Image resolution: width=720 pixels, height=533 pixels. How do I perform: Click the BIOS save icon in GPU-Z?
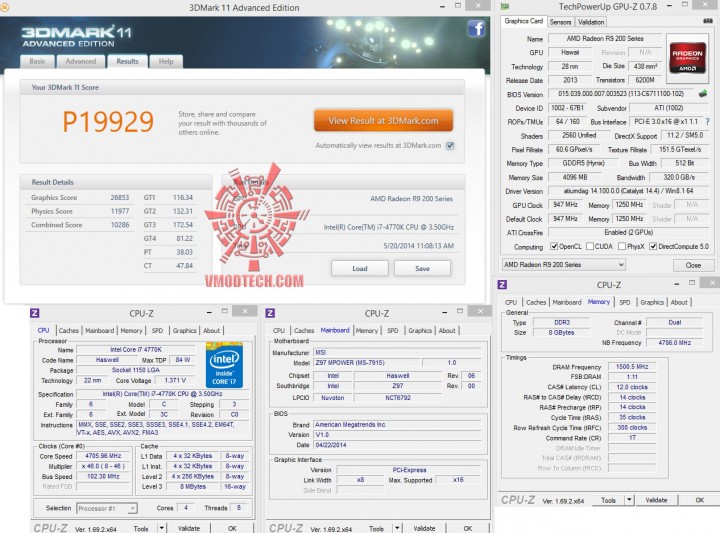703,94
